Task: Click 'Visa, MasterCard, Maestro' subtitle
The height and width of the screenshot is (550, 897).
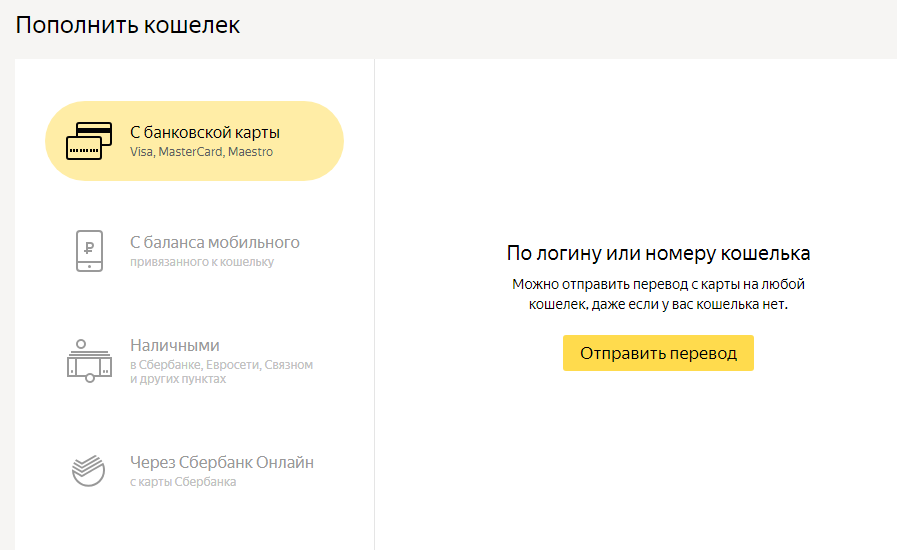Action: coord(201,152)
